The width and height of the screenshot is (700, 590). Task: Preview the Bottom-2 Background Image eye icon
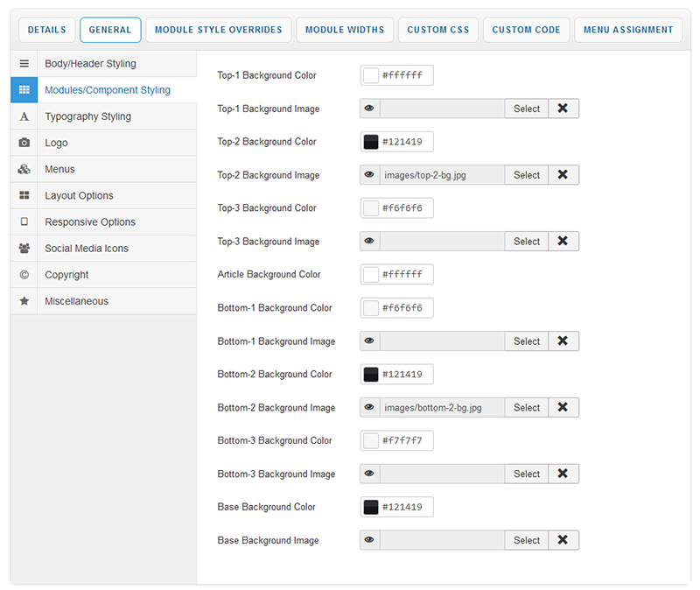[369, 407]
